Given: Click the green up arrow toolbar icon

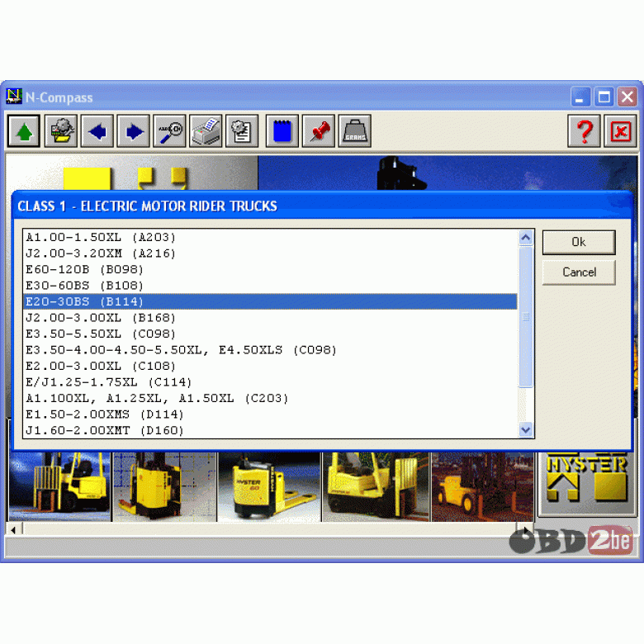Looking at the screenshot, I should coord(24,131).
